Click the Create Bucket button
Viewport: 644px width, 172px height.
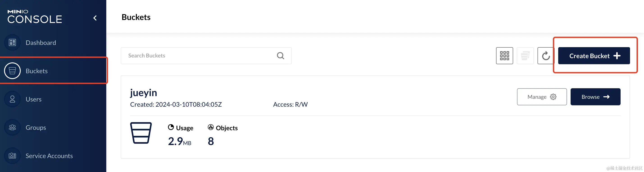(594, 56)
